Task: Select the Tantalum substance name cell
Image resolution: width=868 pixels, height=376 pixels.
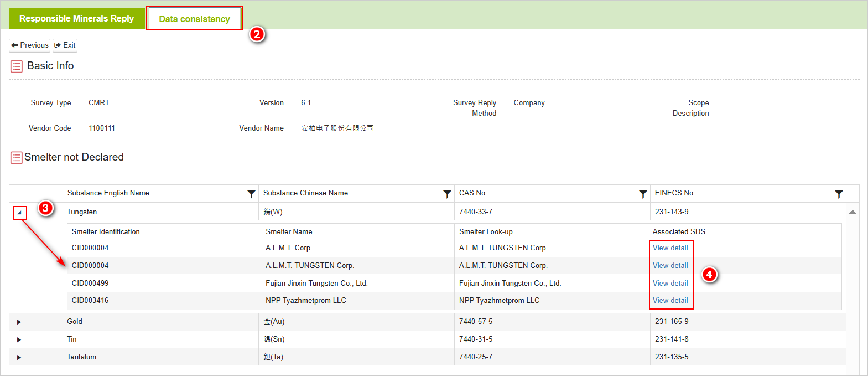Action: (82, 357)
